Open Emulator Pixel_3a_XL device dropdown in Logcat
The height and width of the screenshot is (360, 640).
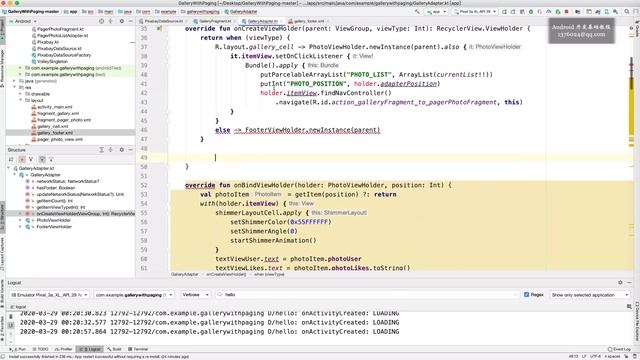[x=49, y=295]
